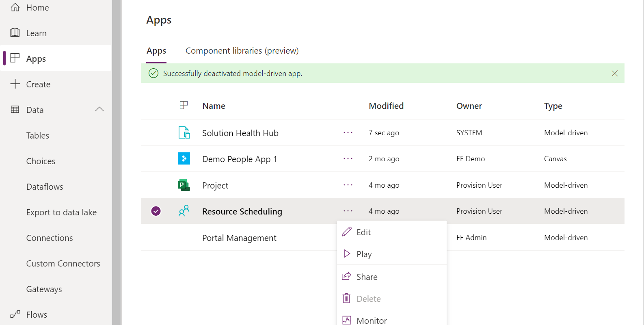Open more options for Demo People App 1
This screenshot has width=644, height=325.
point(348,158)
